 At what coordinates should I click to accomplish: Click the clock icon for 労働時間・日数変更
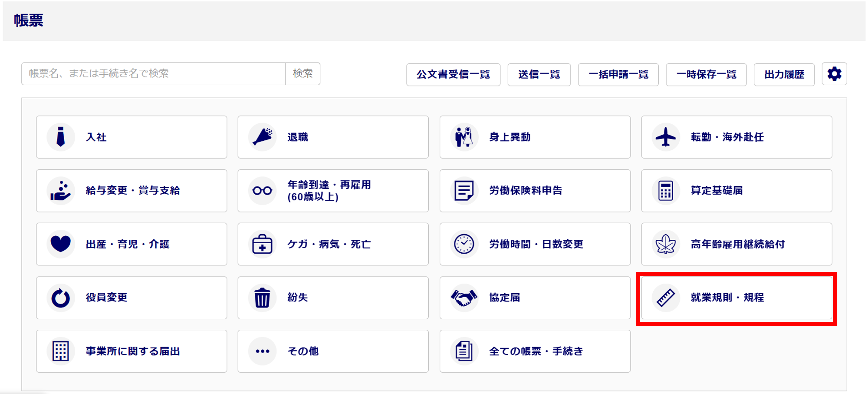[464, 244]
